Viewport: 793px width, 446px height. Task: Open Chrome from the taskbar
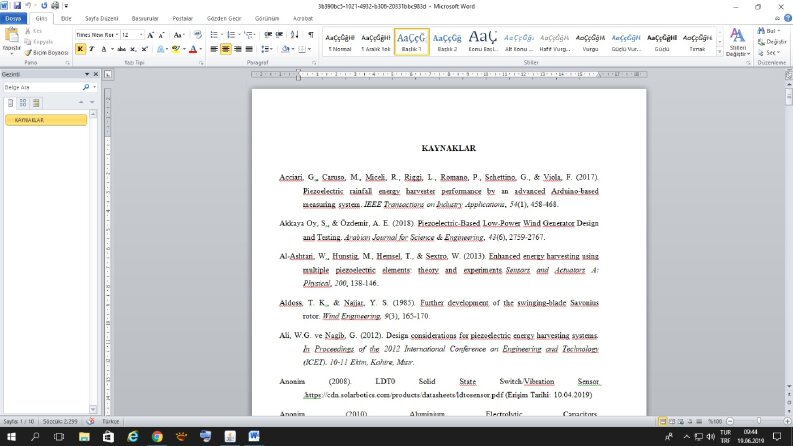157,436
